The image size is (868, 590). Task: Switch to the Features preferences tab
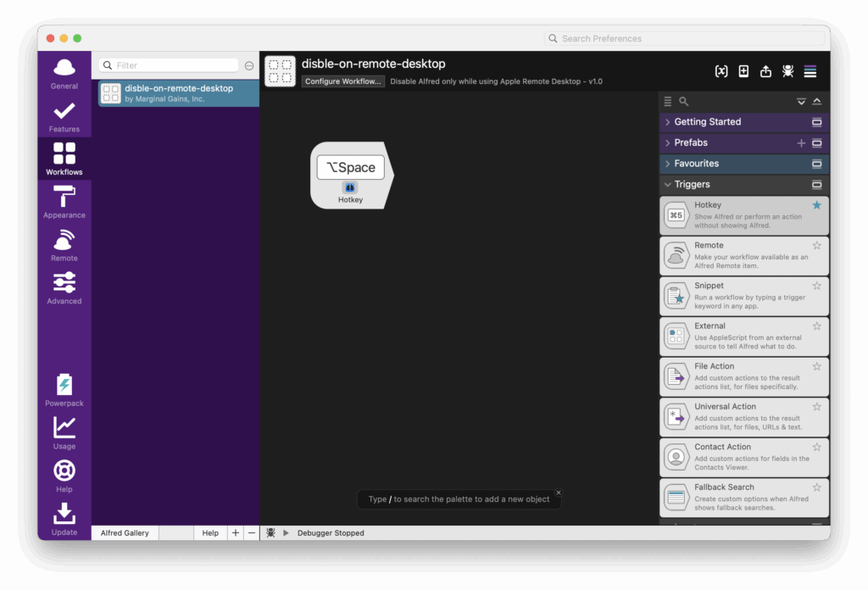point(64,116)
